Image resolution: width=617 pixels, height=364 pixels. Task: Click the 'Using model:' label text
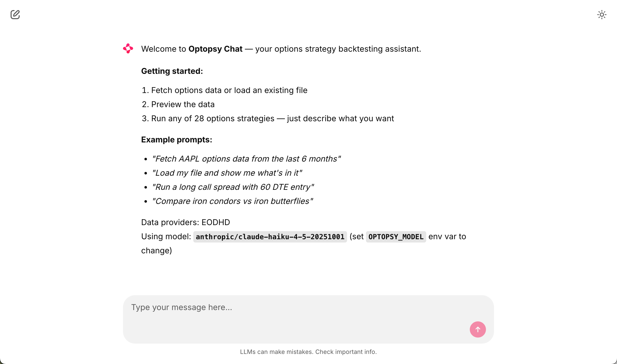tap(166, 236)
